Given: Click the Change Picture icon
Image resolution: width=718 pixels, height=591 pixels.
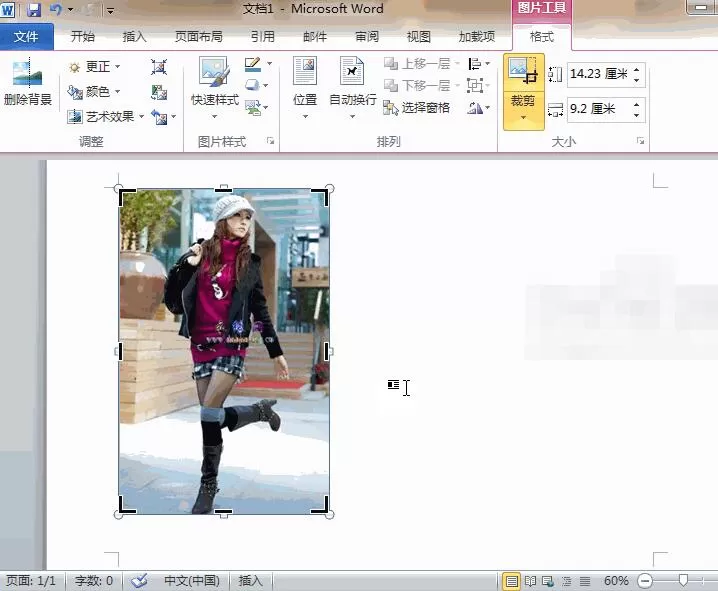Looking at the screenshot, I should coord(159,92).
